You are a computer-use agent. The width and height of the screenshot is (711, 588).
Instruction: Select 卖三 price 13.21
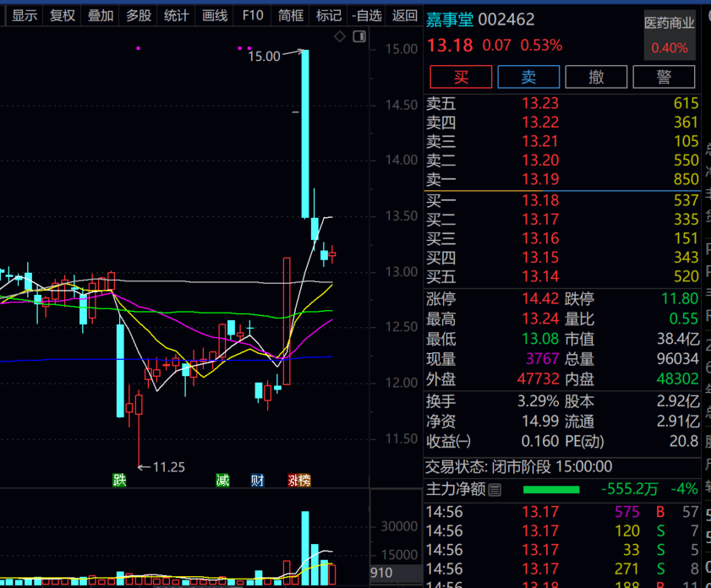(x=540, y=141)
